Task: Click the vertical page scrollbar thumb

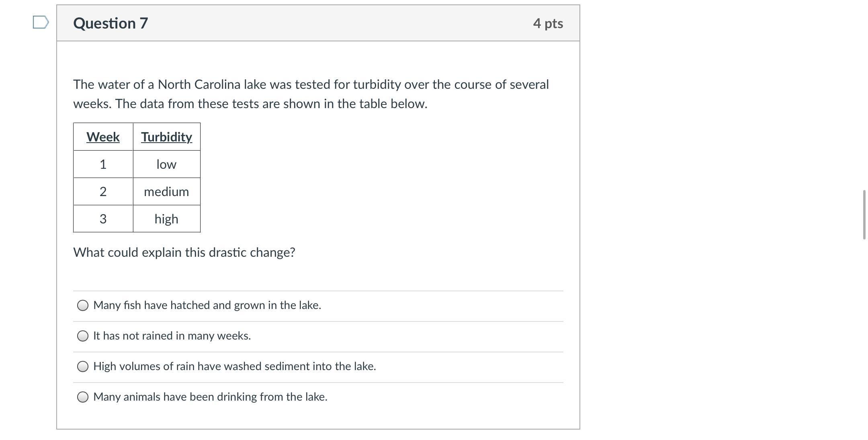Action: point(864,215)
